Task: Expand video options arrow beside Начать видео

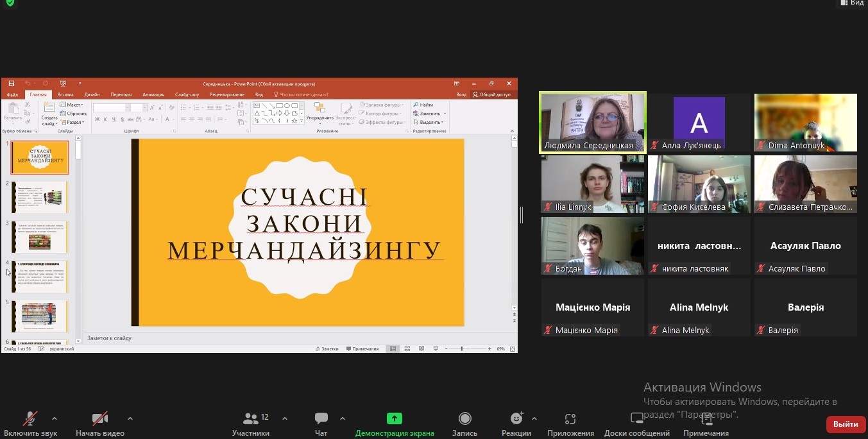Action: click(x=130, y=418)
